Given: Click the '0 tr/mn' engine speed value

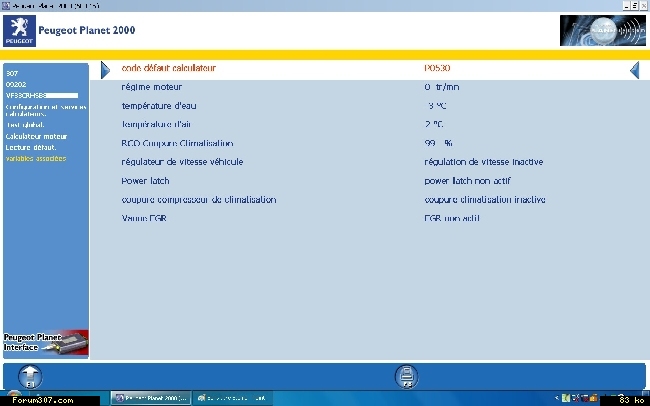Looking at the screenshot, I should click(x=442, y=87).
